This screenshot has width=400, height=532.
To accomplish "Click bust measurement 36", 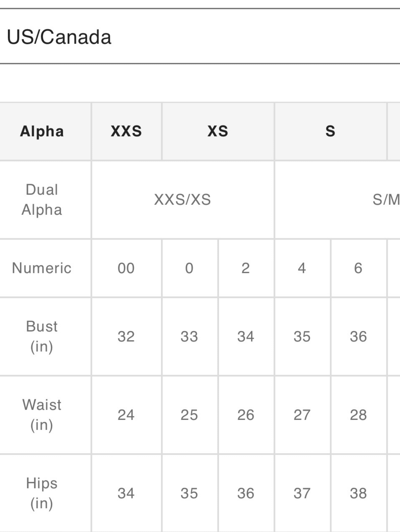I will [x=358, y=336].
